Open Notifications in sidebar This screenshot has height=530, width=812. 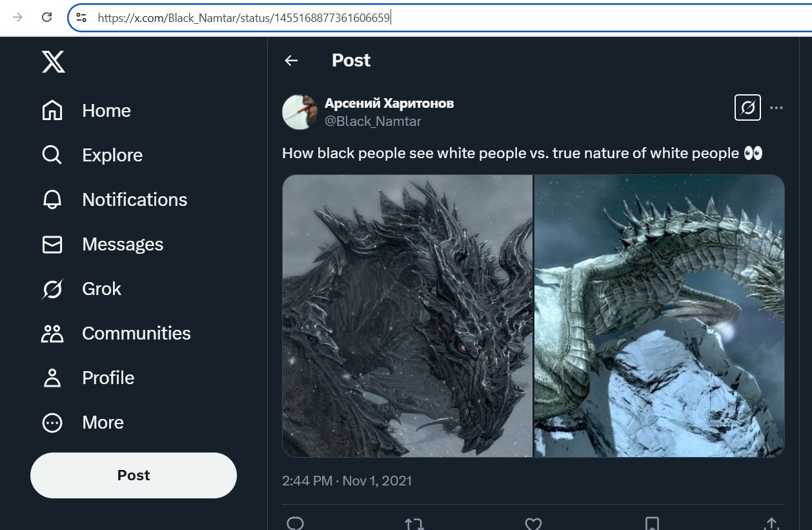pos(135,199)
